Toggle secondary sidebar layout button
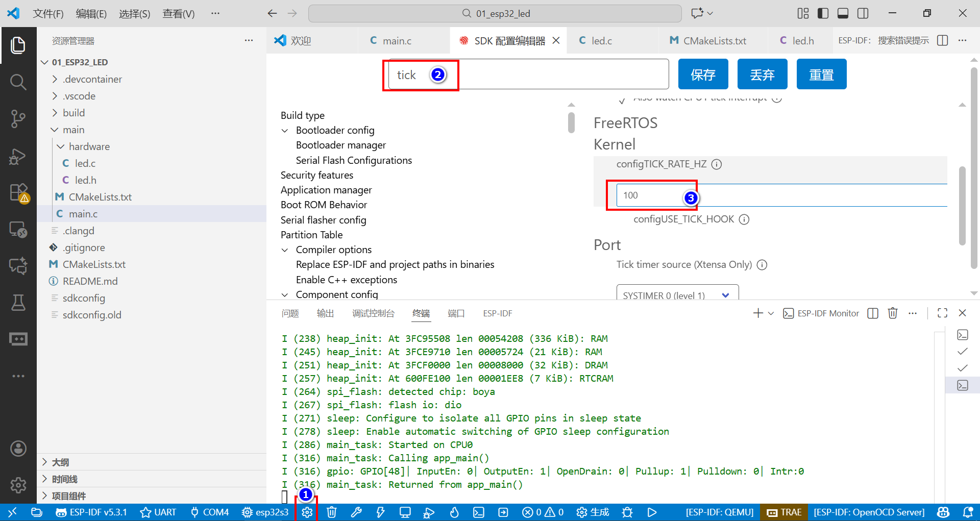The height and width of the screenshot is (521, 980). [863, 13]
